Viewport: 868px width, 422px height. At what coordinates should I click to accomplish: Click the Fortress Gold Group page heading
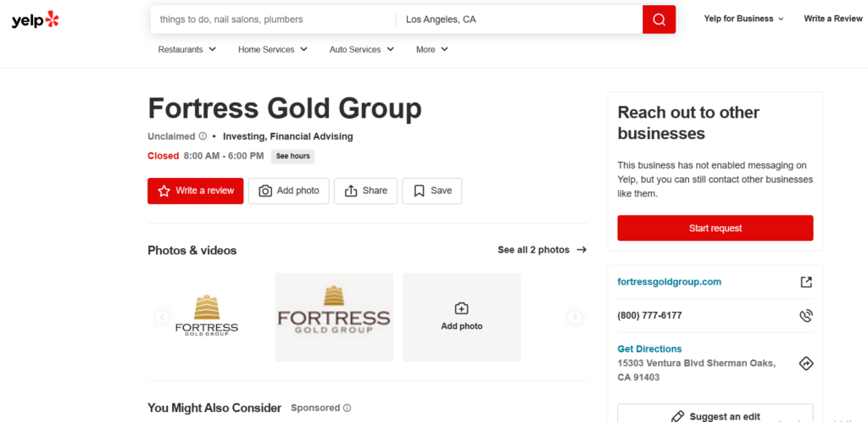tap(285, 109)
